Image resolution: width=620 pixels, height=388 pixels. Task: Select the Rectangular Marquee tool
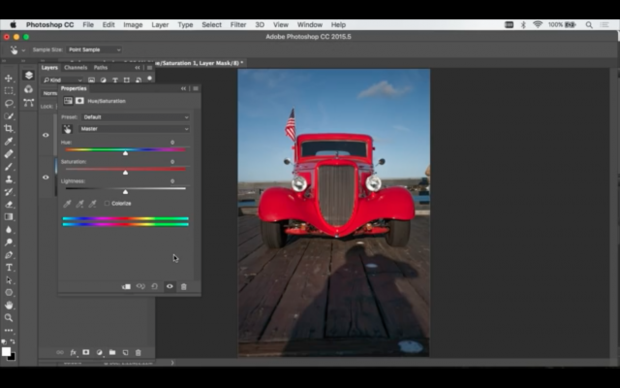click(8, 91)
